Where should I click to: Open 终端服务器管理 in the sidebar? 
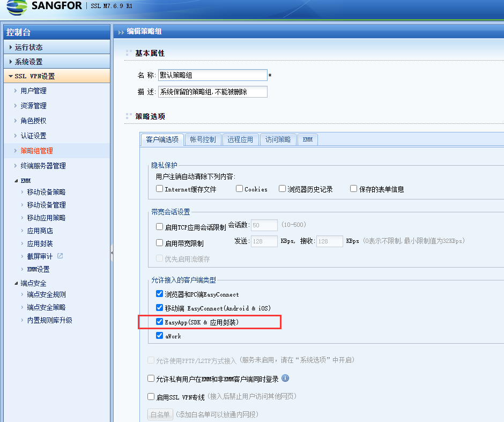click(x=43, y=166)
